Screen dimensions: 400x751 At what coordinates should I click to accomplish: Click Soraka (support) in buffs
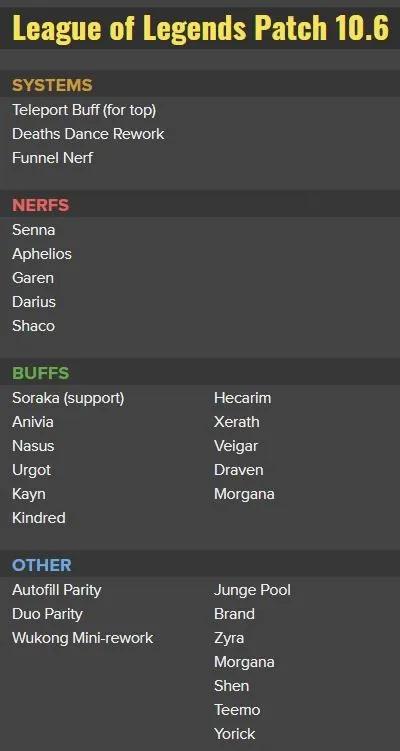[x=69, y=398]
